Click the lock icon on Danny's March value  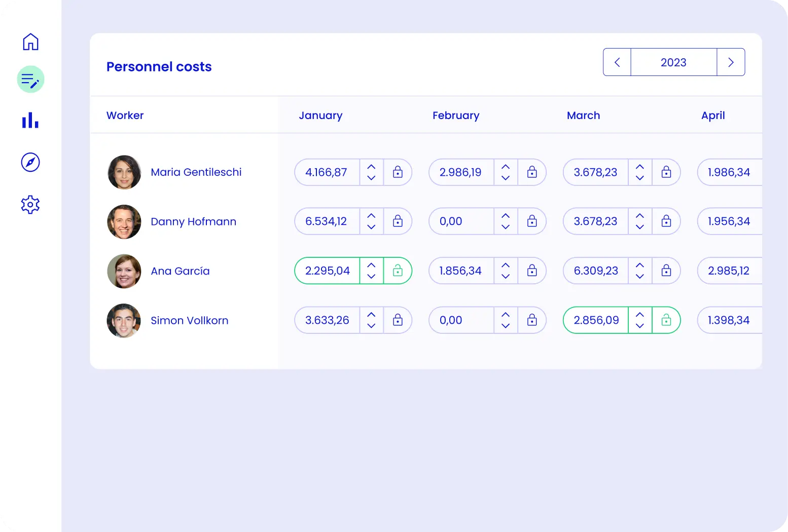(666, 221)
